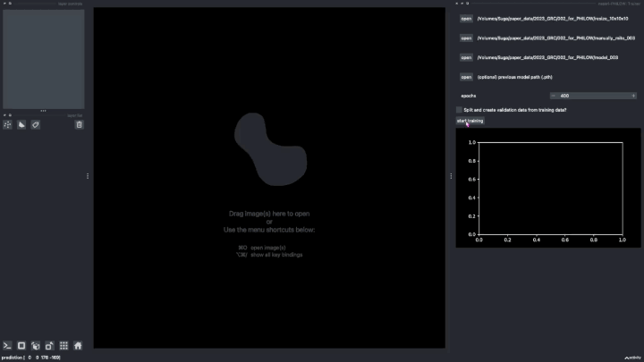Image resolution: width=644 pixels, height=362 pixels.
Task: Click 'Drag image(s) here to open' text
Action: tap(269, 214)
